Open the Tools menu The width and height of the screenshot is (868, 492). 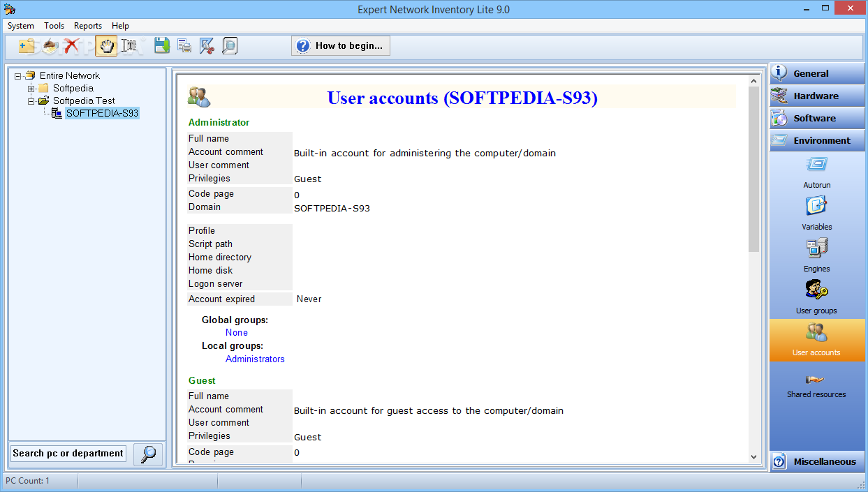[x=54, y=26]
